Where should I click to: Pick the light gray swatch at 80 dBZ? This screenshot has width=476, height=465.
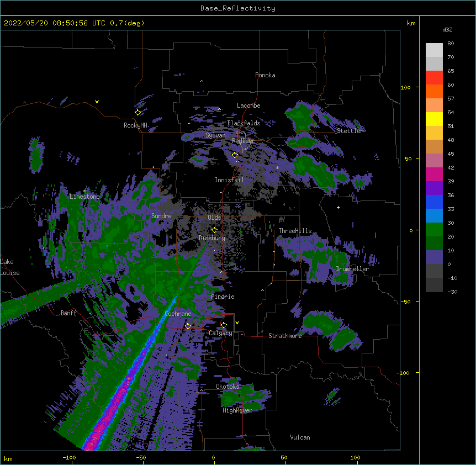(434, 50)
